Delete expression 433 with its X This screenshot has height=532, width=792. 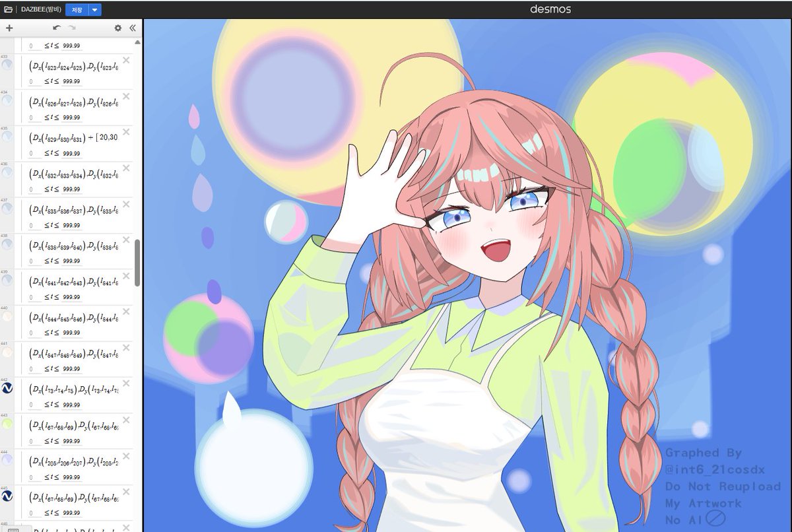tap(126, 61)
